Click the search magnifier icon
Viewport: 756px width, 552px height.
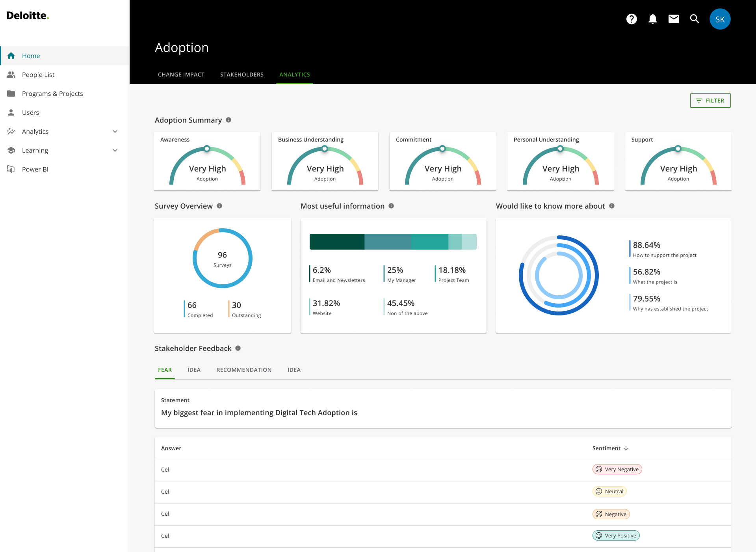(x=695, y=19)
